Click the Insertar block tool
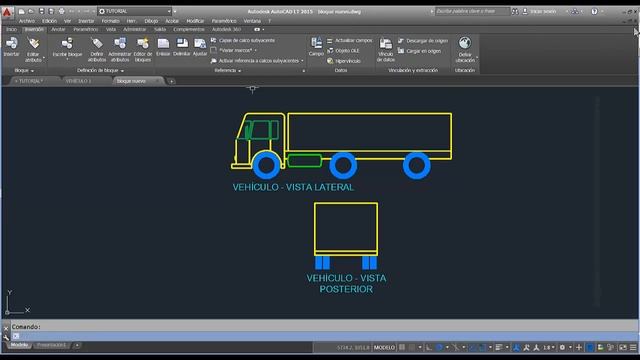This screenshot has height=360, width=640. [11, 47]
